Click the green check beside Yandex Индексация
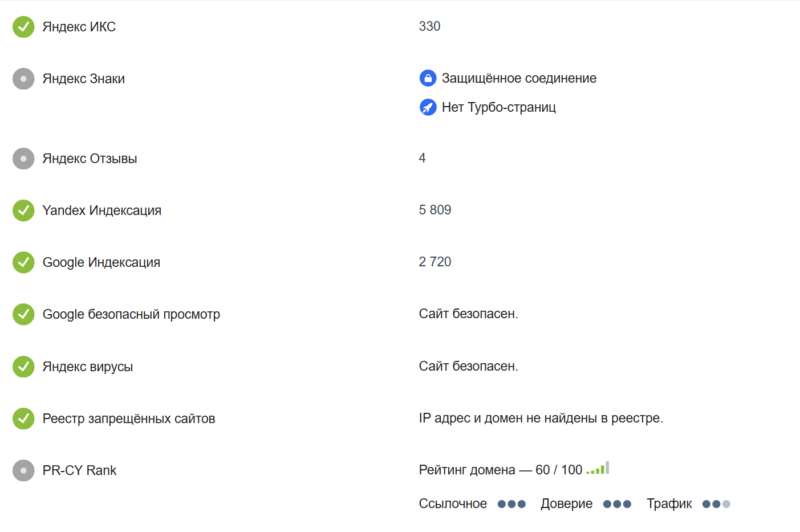Screen dimensions: 800x532 [23, 210]
